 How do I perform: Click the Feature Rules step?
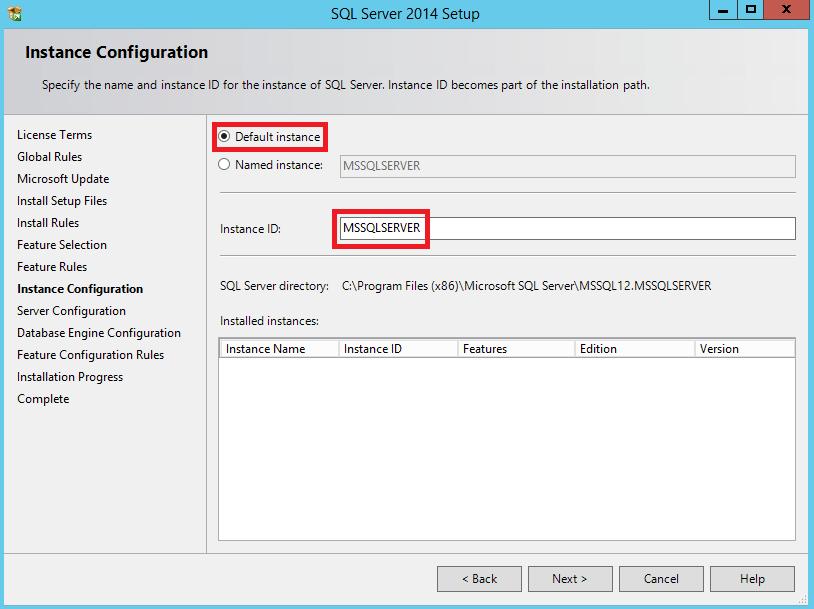pos(52,267)
